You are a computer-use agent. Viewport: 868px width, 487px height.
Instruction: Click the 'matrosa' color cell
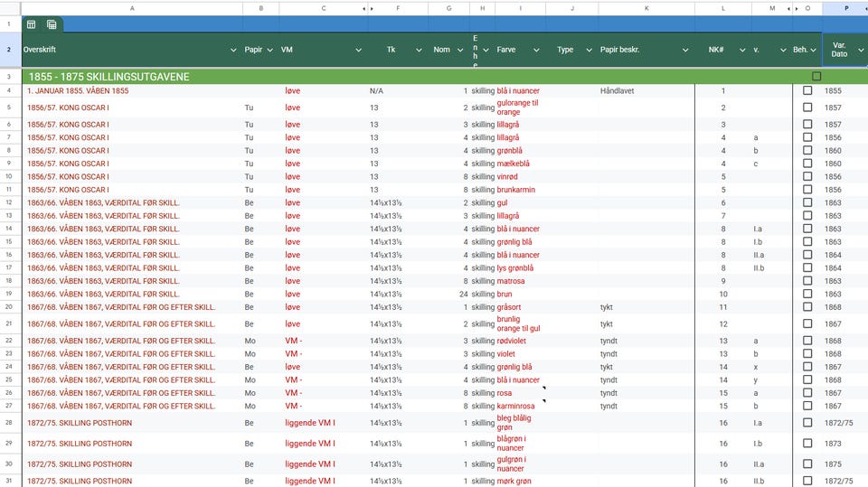(511, 281)
